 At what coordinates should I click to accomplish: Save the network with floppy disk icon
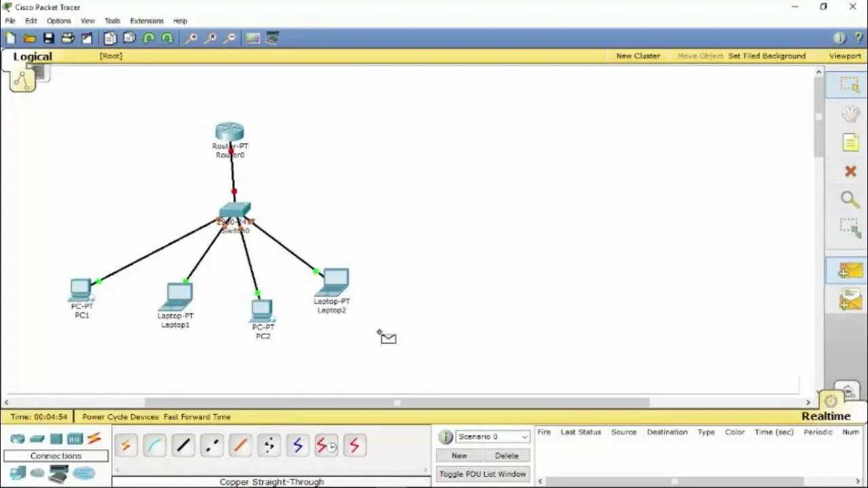pyautogui.click(x=48, y=39)
